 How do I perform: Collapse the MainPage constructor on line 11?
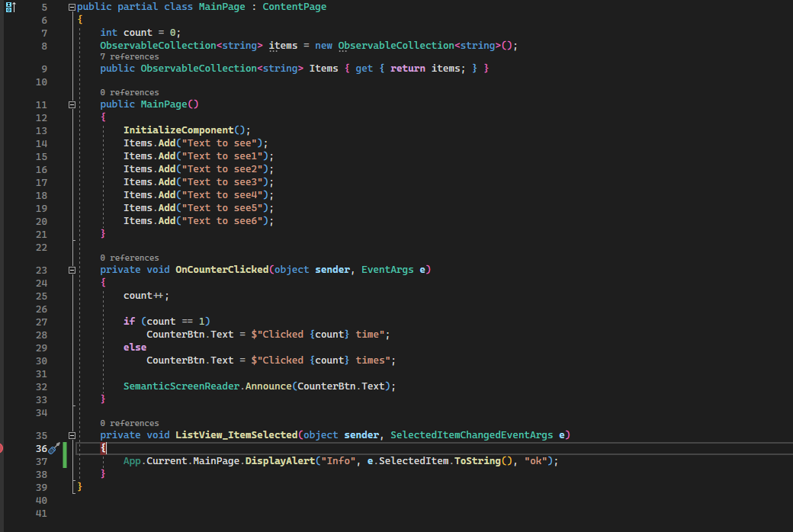click(72, 104)
